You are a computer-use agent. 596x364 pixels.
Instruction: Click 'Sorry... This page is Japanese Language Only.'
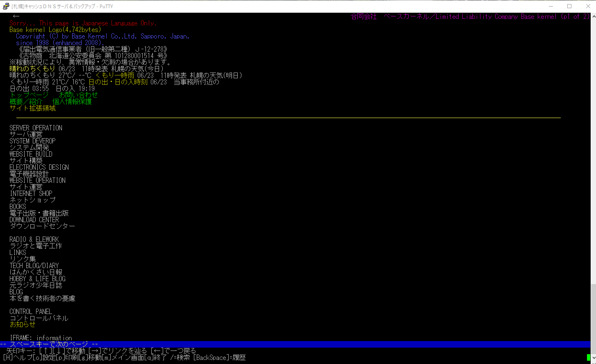(83, 23)
